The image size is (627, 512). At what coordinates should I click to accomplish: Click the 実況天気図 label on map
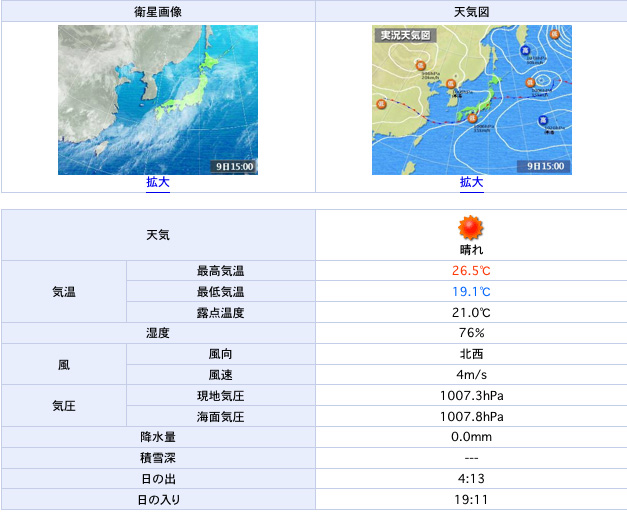tap(405, 35)
